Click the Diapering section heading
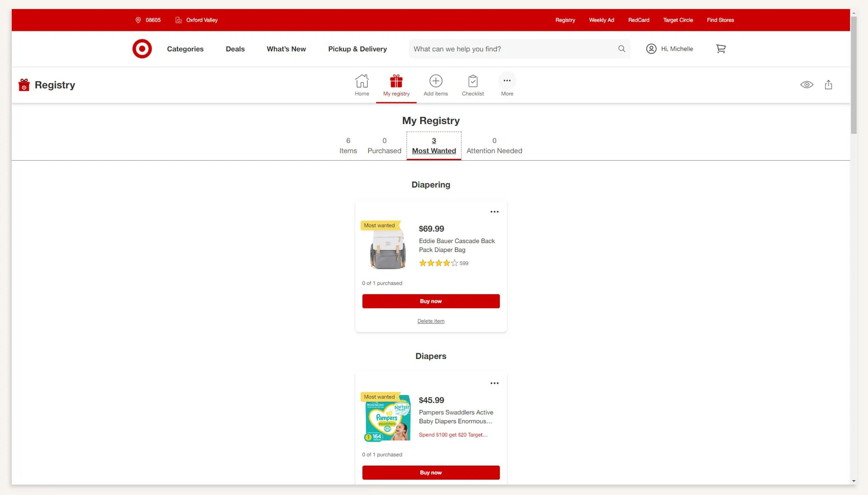868x495 pixels. (x=431, y=185)
